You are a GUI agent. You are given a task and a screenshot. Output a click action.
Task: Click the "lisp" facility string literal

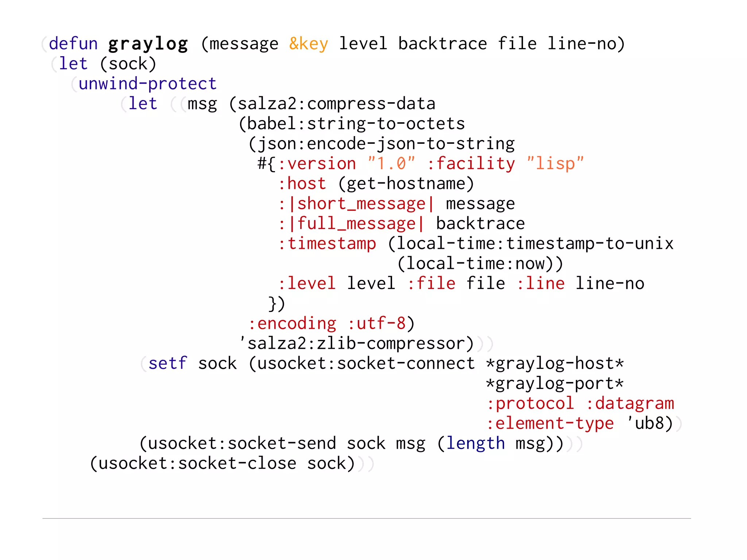[555, 163]
